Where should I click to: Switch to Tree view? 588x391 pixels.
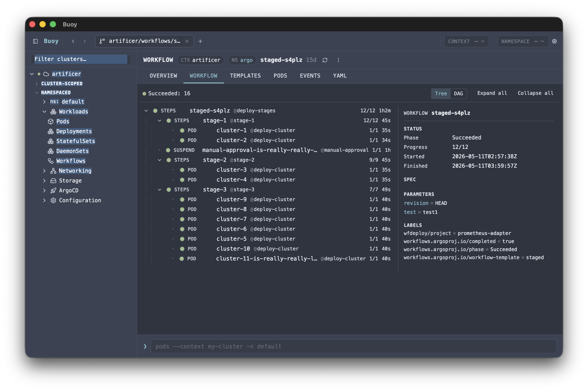[441, 93]
